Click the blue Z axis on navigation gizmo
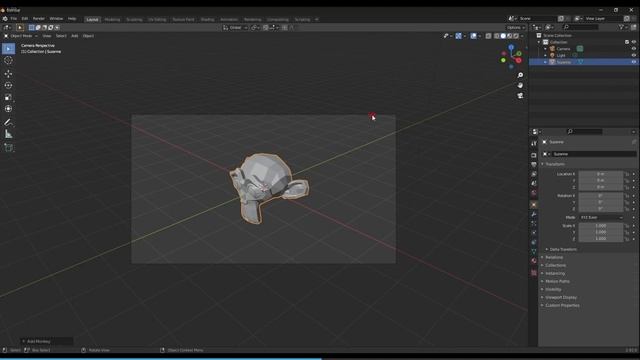The height and width of the screenshot is (360, 640). 511,48
